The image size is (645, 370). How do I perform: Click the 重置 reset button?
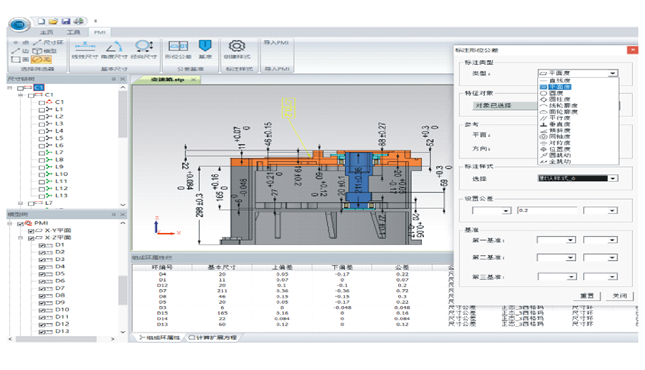[x=587, y=296]
